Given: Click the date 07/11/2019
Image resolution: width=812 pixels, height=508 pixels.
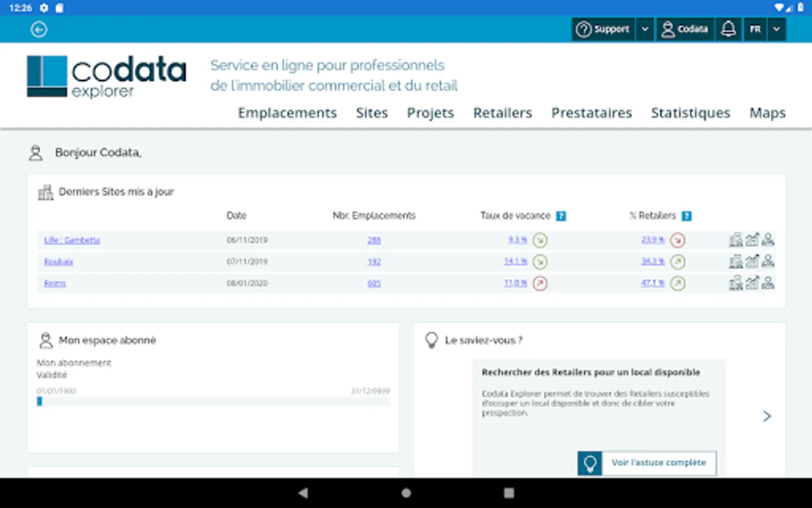Looking at the screenshot, I should pos(247,261).
